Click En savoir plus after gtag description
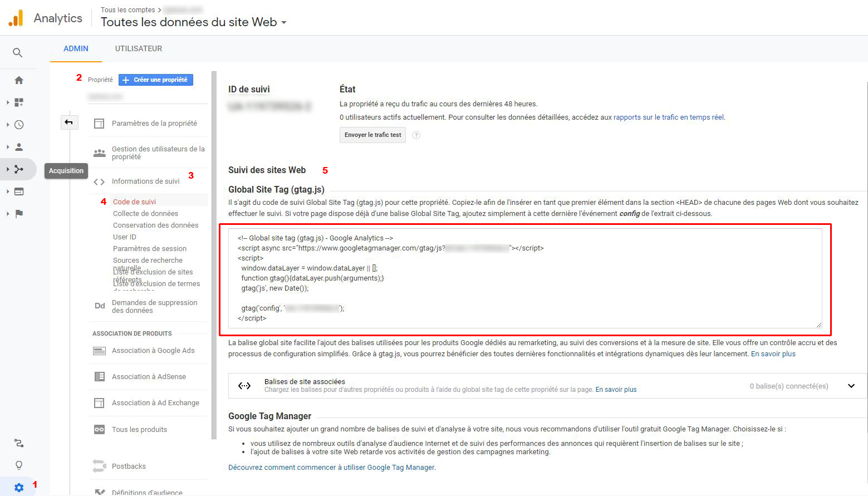868x496 pixels. (773, 353)
